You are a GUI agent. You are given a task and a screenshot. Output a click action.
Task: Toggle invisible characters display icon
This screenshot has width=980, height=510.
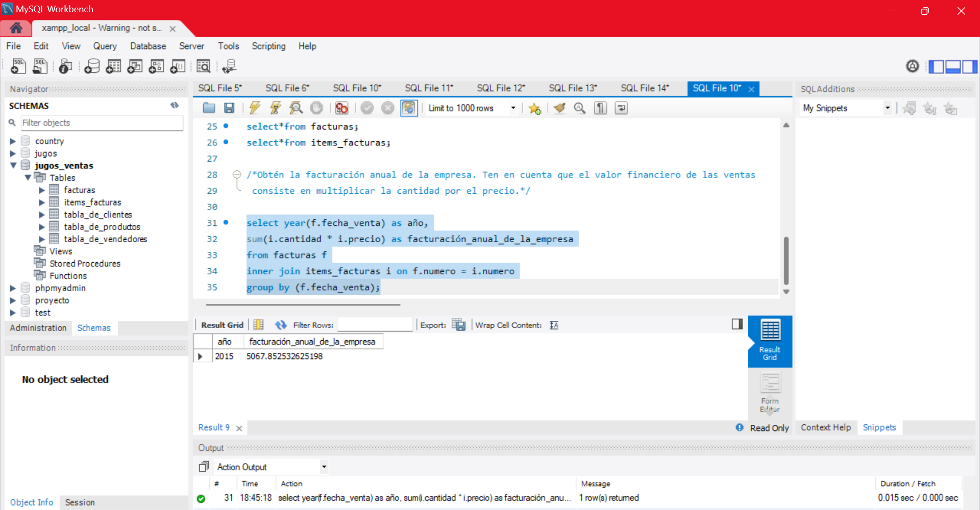[x=601, y=108]
